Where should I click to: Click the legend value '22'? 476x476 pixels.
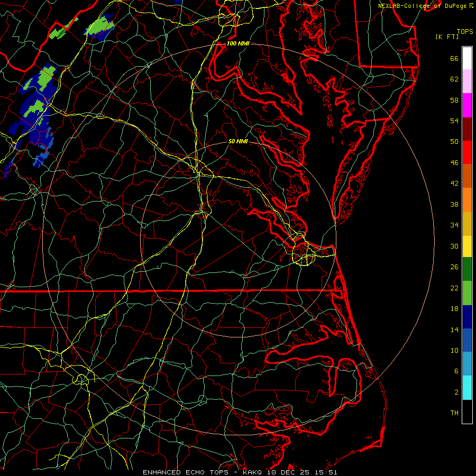[x=454, y=288]
